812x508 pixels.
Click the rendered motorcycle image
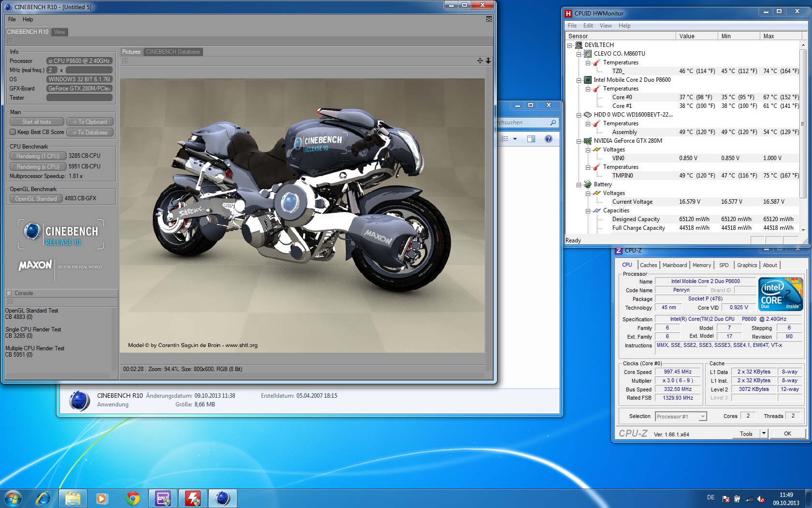click(302, 215)
